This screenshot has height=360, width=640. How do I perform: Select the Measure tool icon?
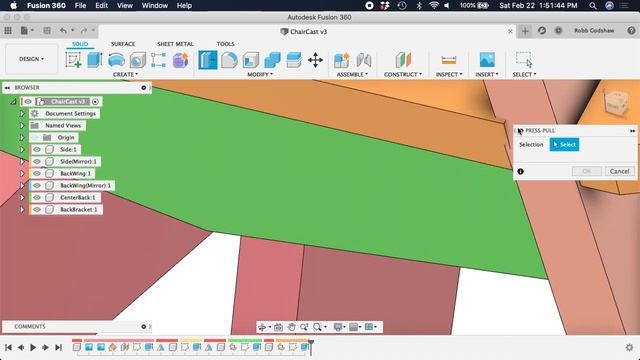click(449, 60)
